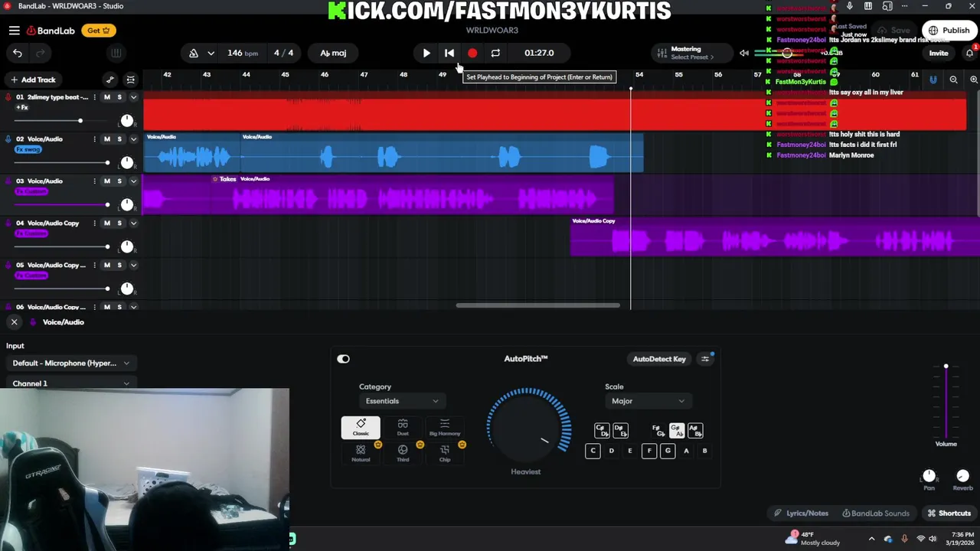Start playback with the play button
980x551 pixels.
coord(426,53)
